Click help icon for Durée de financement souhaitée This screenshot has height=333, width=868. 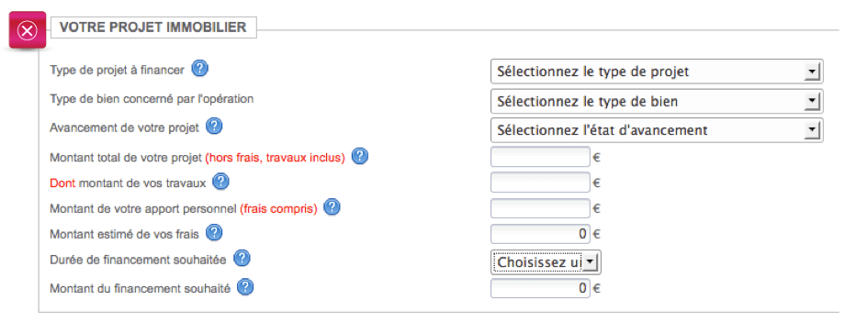[242, 259]
